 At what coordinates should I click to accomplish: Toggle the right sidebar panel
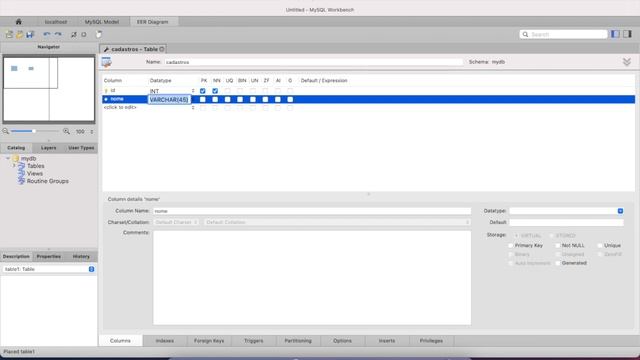(627, 34)
